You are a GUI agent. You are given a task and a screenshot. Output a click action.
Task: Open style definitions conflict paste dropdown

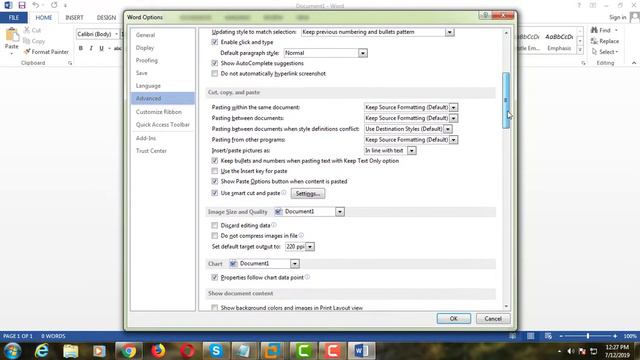pyautogui.click(x=448, y=129)
